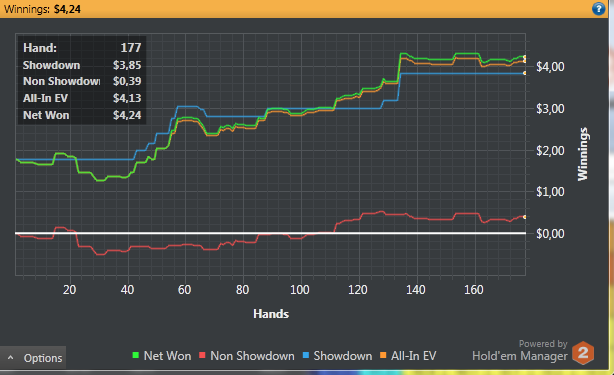Screen dimensions: 614x375
Task: Click the 100 tick on Hands axis
Action: (300, 290)
